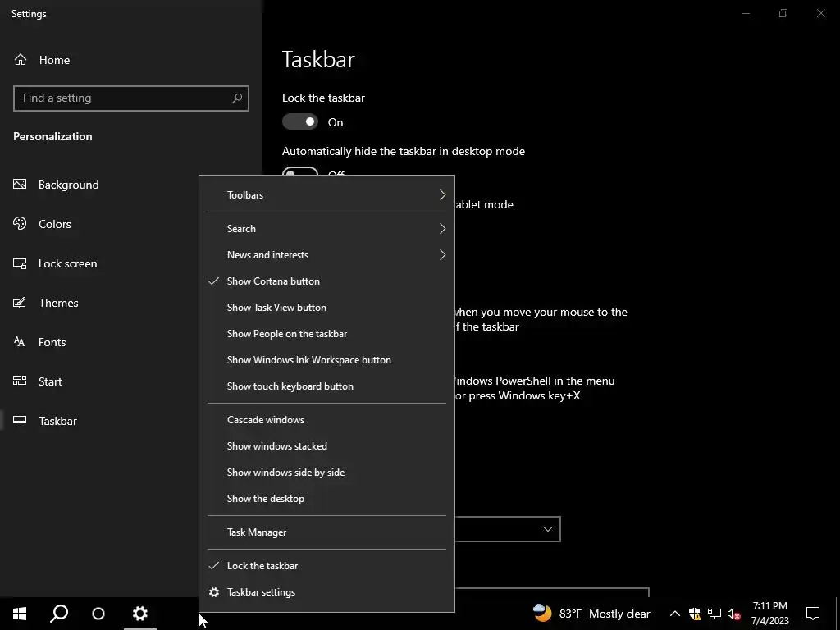Screen dimensions: 840x630
Task: Click the Personalization heading text
Action: (x=52, y=137)
